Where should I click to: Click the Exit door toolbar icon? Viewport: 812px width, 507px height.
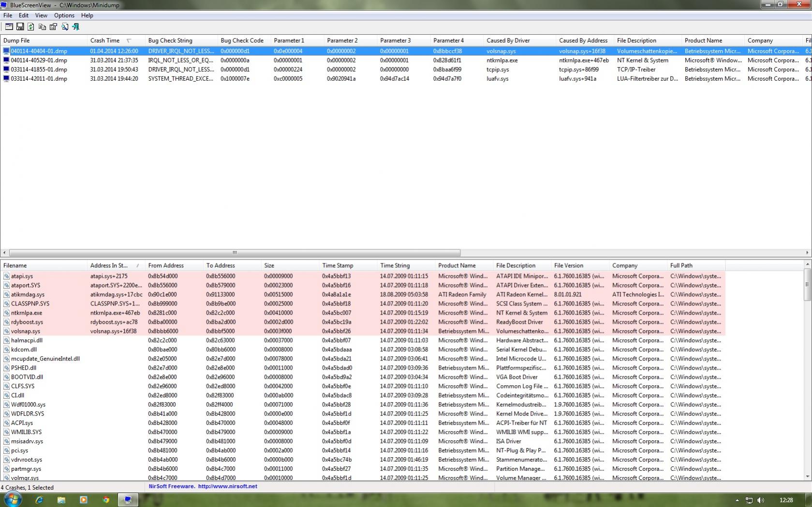(x=75, y=27)
